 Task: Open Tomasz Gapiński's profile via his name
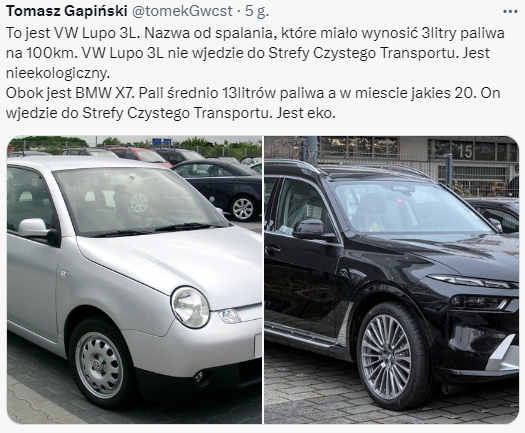(67, 11)
